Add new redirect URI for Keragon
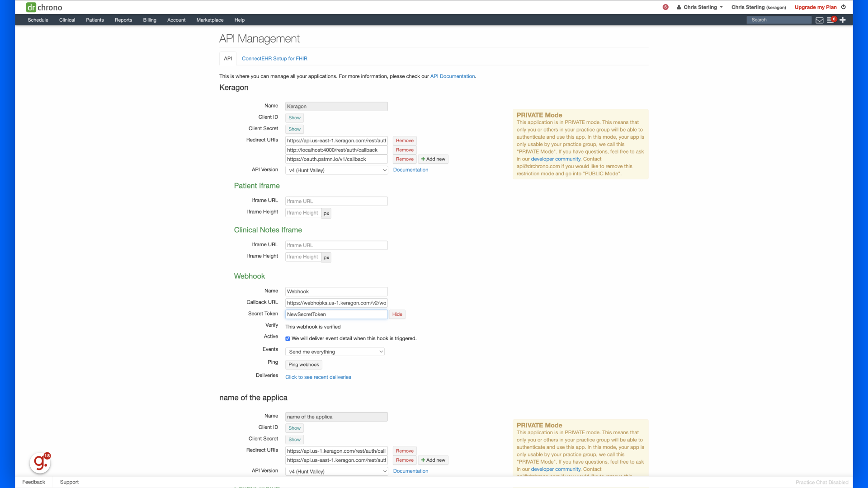This screenshot has width=868, height=488. click(x=433, y=159)
